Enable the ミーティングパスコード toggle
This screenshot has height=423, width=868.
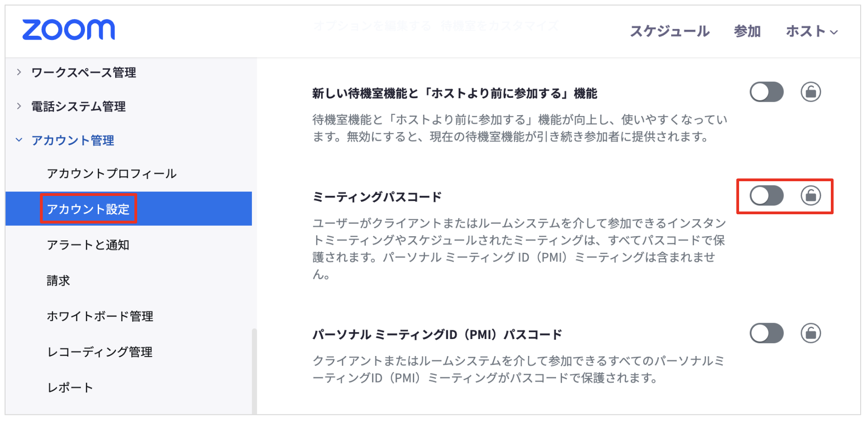pyautogui.click(x=767, y=196)
